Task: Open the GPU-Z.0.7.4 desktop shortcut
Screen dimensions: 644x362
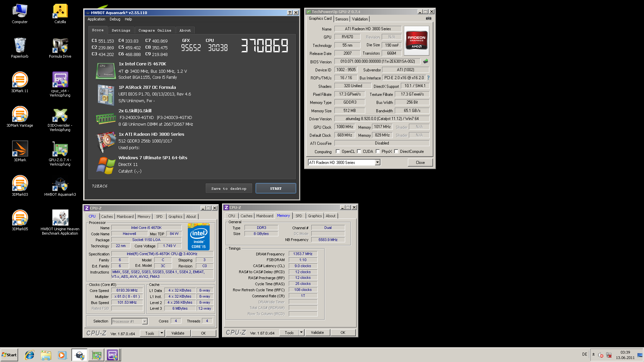Action: pyautogui.click(x=60, y=154)
